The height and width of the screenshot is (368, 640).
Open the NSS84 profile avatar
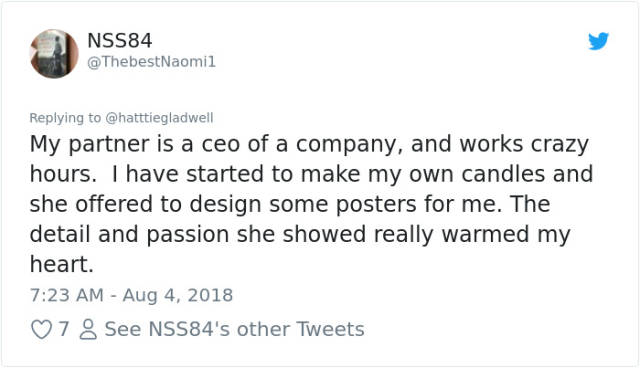54,53
